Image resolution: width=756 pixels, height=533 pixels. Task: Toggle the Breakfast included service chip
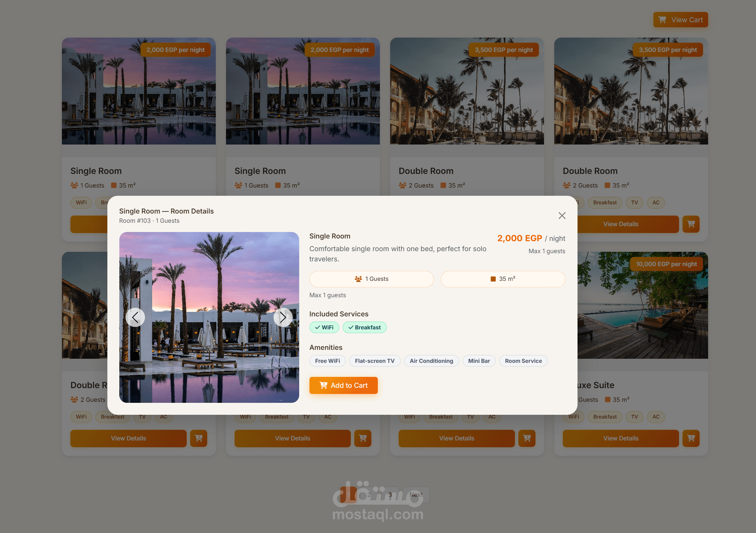point(364,327)
